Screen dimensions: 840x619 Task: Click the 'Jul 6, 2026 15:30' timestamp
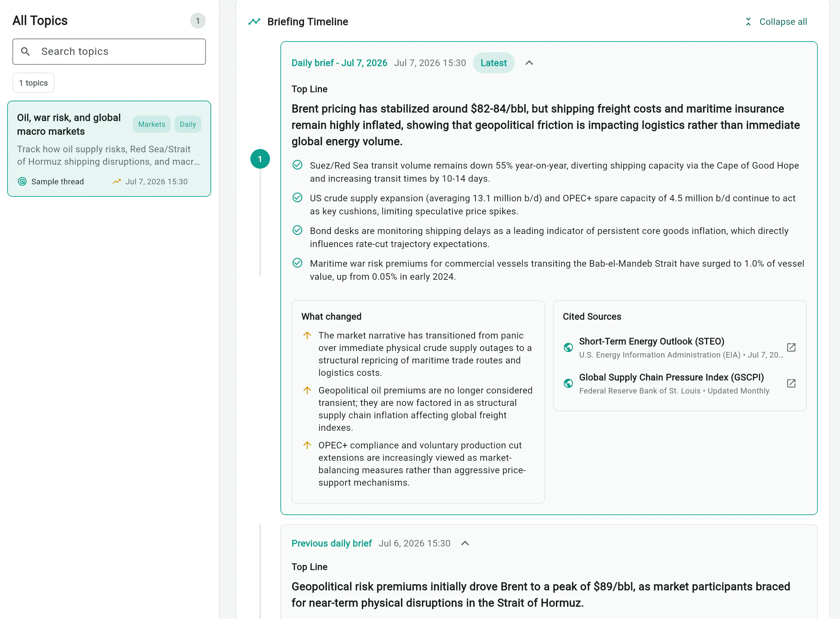pyautogui.click(x=414, y=543)
